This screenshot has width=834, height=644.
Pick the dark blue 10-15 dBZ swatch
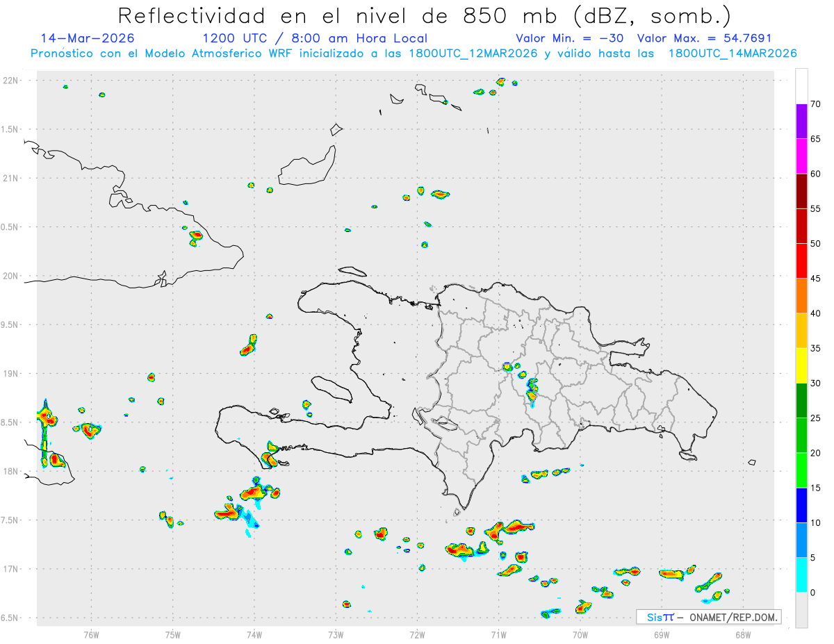coord(801,505)
